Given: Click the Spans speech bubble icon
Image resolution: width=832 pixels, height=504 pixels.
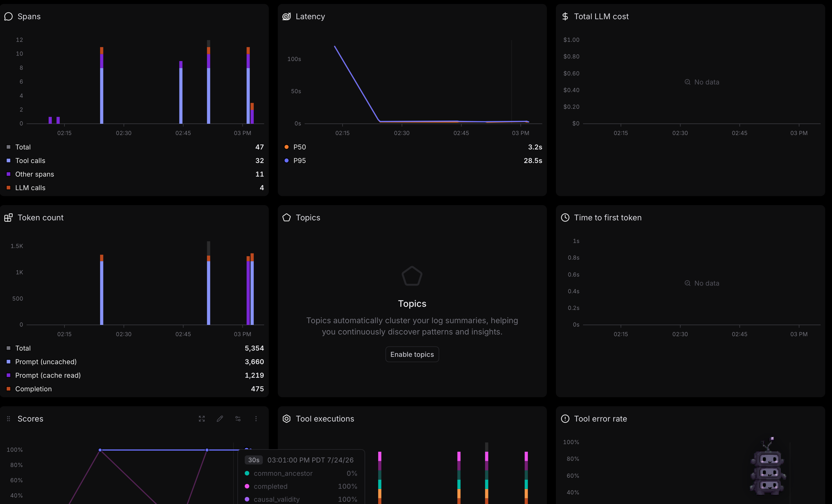Looking at the screenshot, I should 8,16.
